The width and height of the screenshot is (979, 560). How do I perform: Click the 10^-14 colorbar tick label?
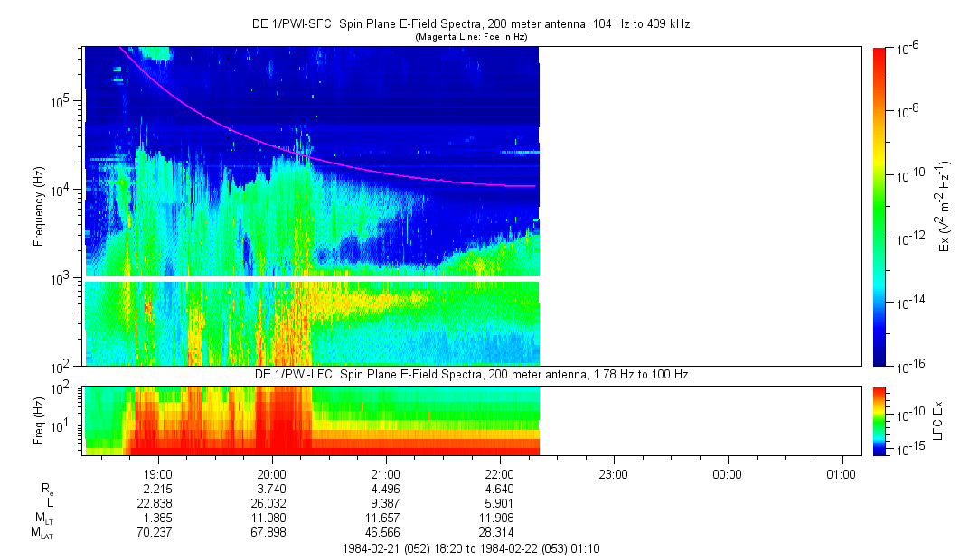[x=909, y=303]
